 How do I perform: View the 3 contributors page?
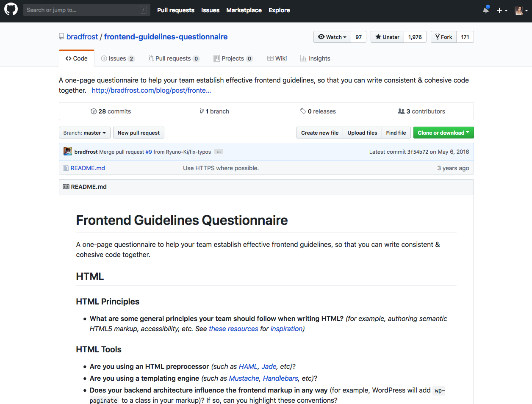click(421, 111)
